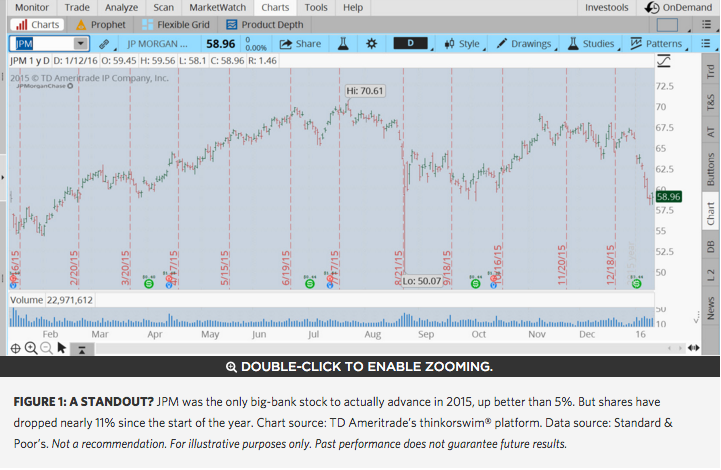Image resolution: width=721 pixels, height=470 pixels.
Task: Click the symbol link chain icon
Action: (104, 44)
